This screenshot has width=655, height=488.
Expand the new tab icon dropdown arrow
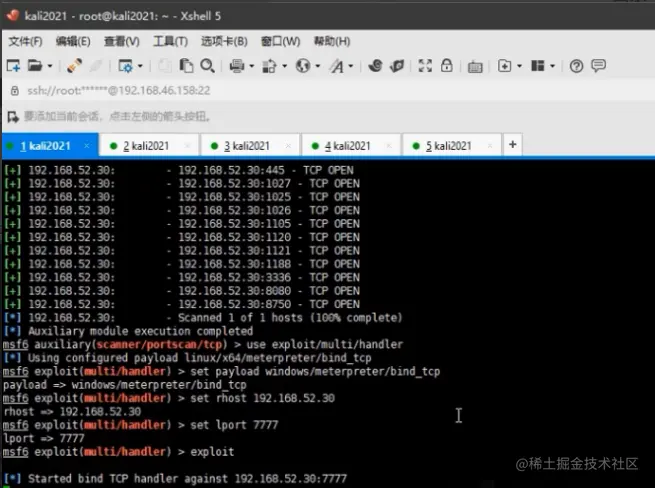519,66
